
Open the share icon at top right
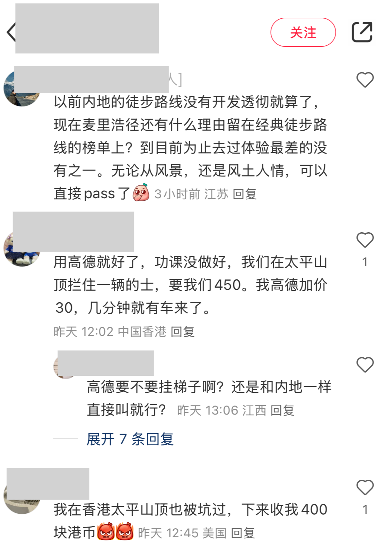(362, 32)
